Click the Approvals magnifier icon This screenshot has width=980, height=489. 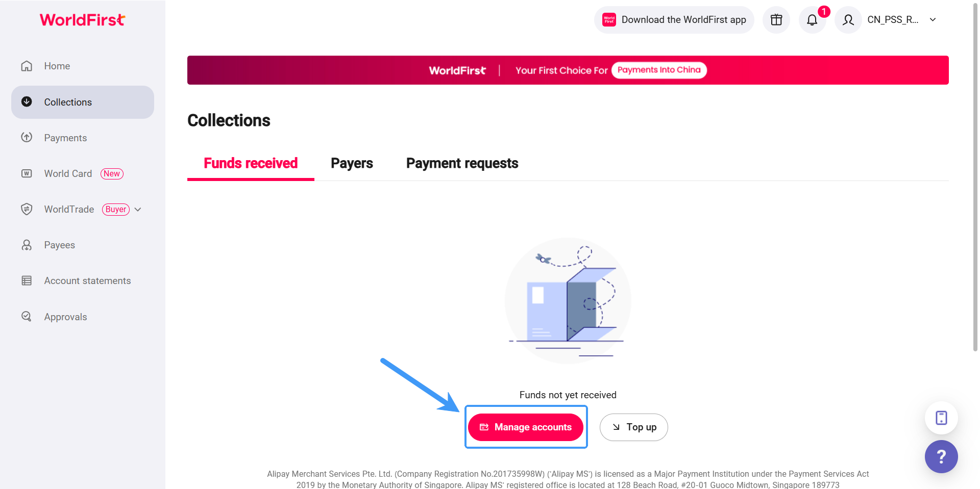tap(27, 317)
